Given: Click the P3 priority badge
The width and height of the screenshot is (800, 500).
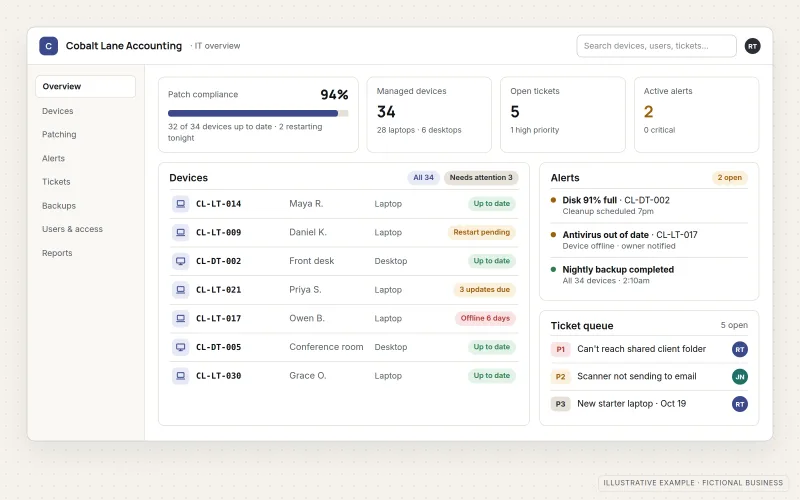Looking at the screenshot, I should [560, 404].
